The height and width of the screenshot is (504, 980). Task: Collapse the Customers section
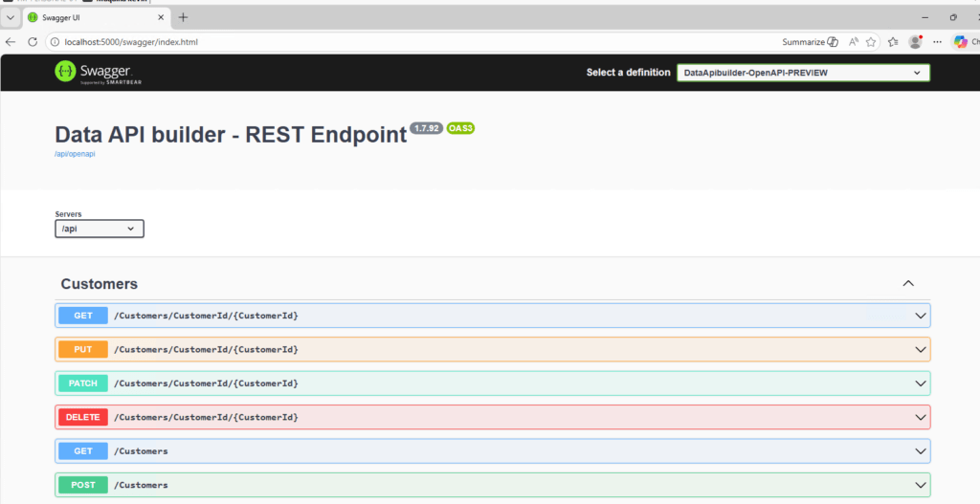tap(908, 284)
